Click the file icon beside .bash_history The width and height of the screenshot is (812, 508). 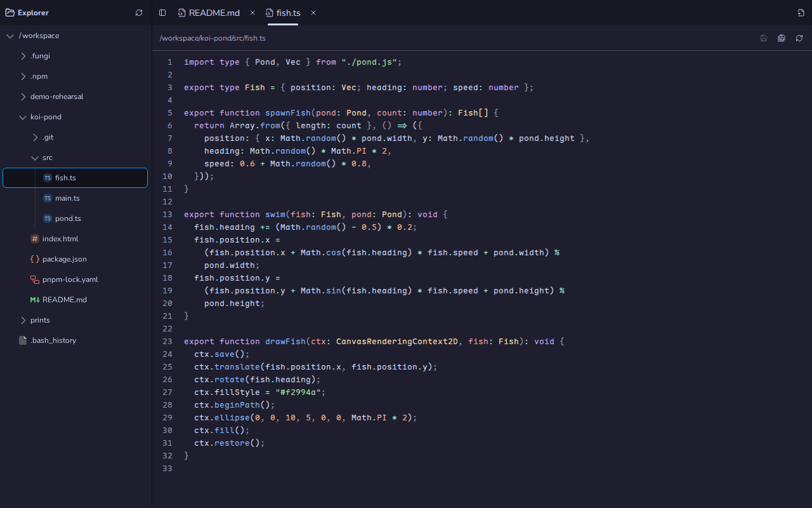tap(23, 340)
